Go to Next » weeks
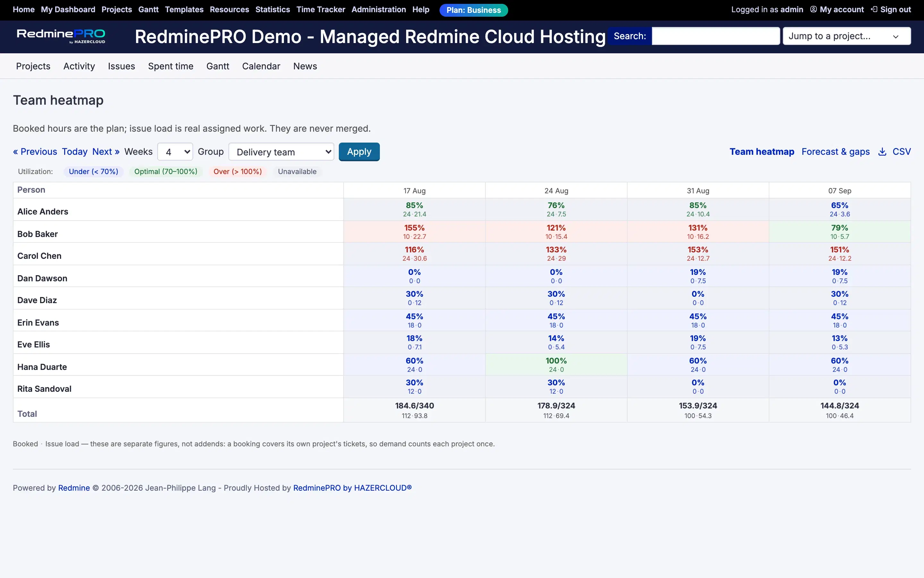This screenshot has height=578, width=924. [x=106, y=152]
